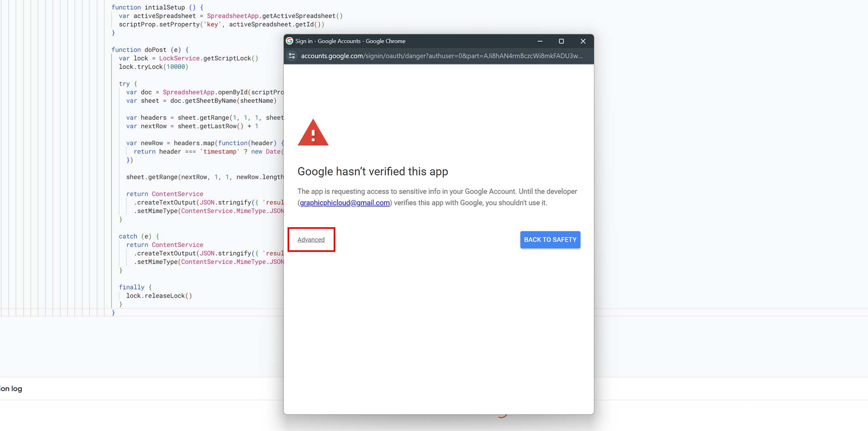This screenshot has height=431, width=868.
Task: Open the graphicphicloud@gmail.com developer email link
Action: pos(345,203)
